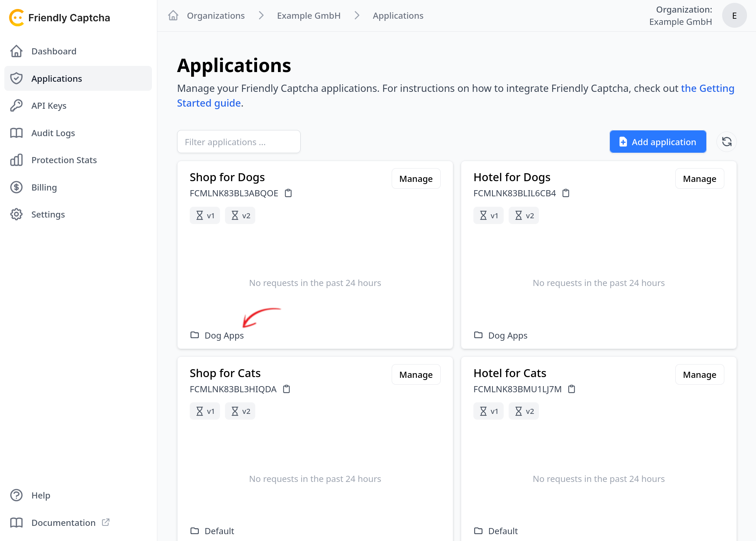The width and height of the screenshot is (756, 541).
Task: Open the user avatar E menu
Action: coord(734,15)
